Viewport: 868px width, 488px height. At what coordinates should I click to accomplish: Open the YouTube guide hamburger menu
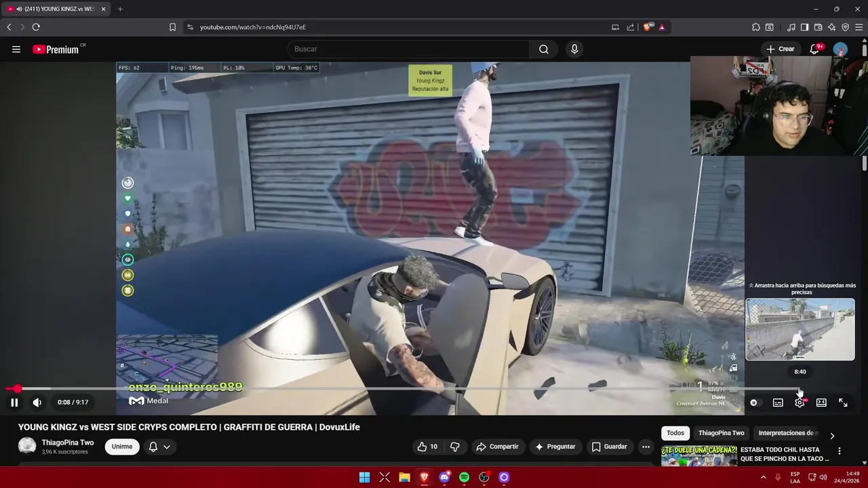(x=16, y=49)
